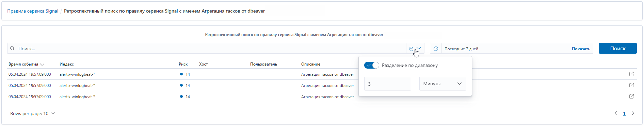Open the filter options icon in search bar
Screen dimensions: 644x126
(x=411, y=49)
